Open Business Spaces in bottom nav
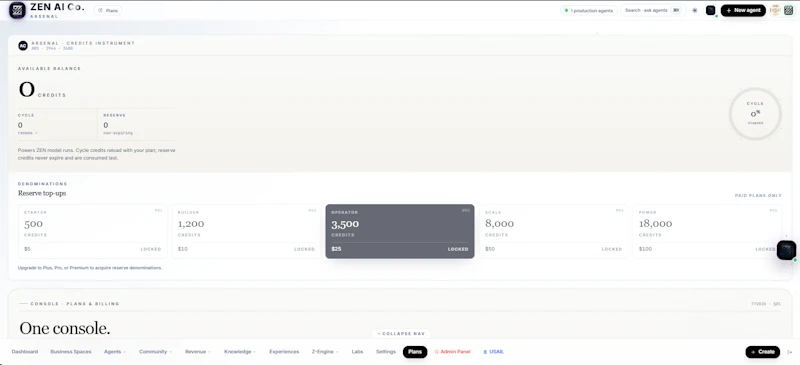The width and height of the screenshot is (800, 365). click(71, 352)
